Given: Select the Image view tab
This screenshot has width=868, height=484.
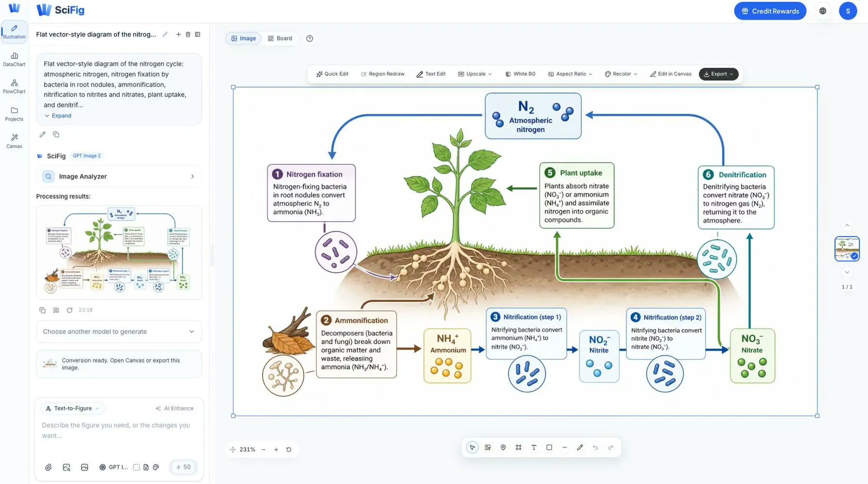Looking at the screenshot, I should point(244,38).
